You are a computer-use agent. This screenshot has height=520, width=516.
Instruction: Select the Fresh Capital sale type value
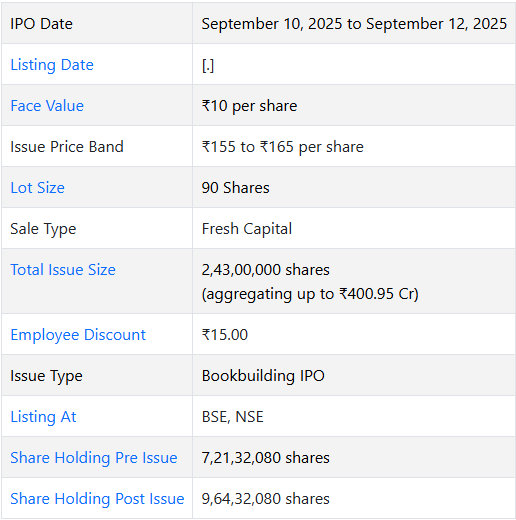247,229
